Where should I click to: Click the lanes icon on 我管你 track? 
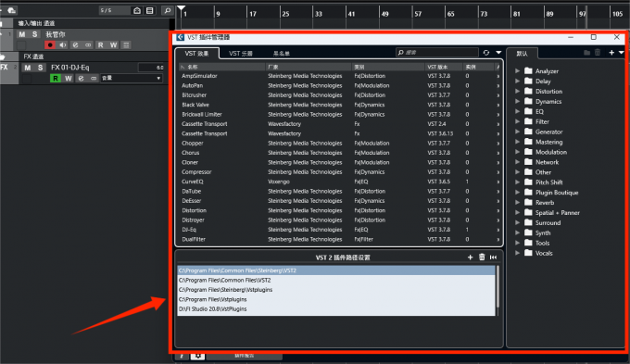click(x=126, y=45)
